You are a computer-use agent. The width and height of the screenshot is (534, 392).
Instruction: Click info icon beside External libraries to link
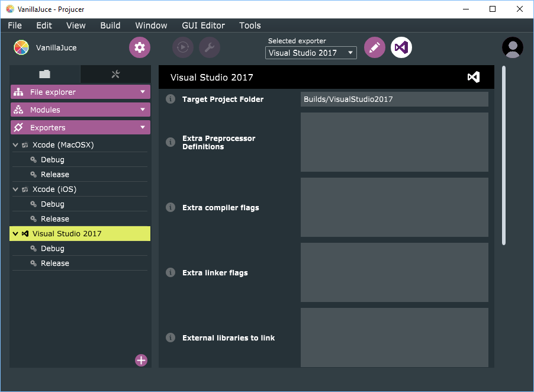[171, 338]
